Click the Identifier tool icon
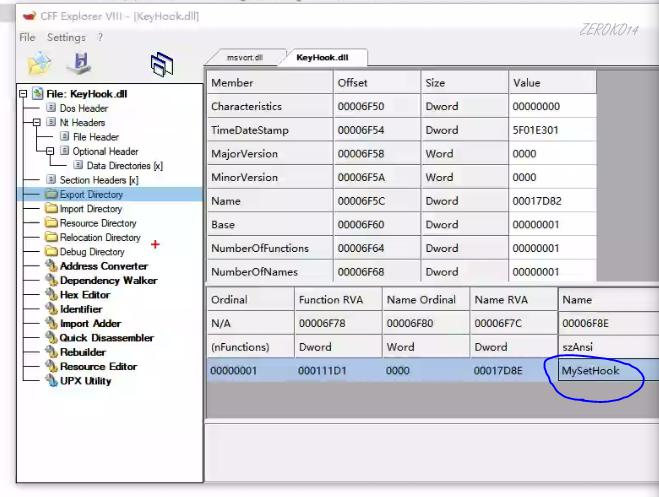The image size is (659, 497). click(51, 309)
